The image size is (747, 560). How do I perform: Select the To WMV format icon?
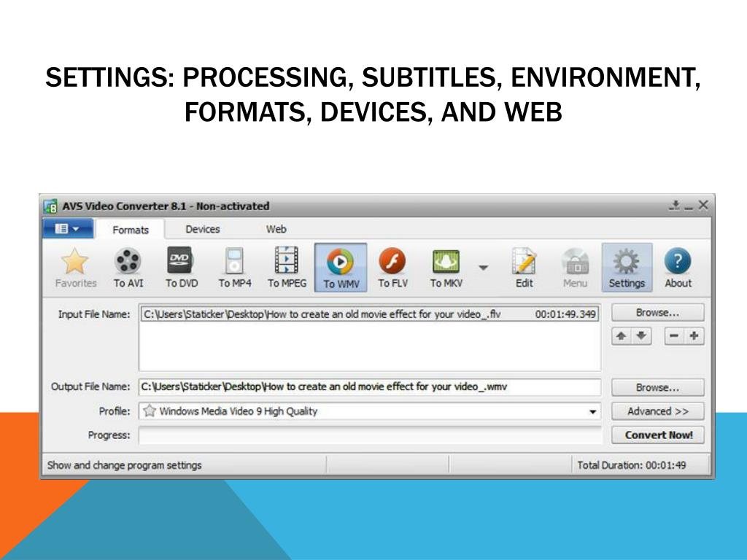tap(341, 267)
